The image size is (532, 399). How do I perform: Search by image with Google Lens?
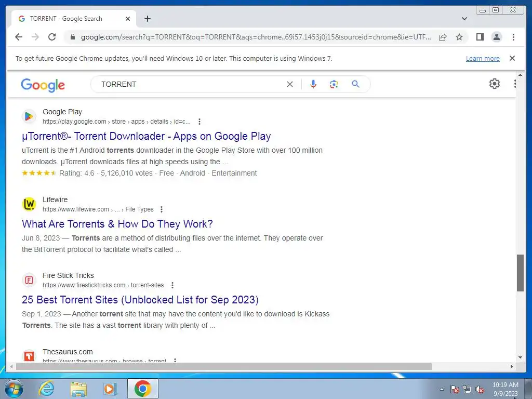(x=334, y=84)
